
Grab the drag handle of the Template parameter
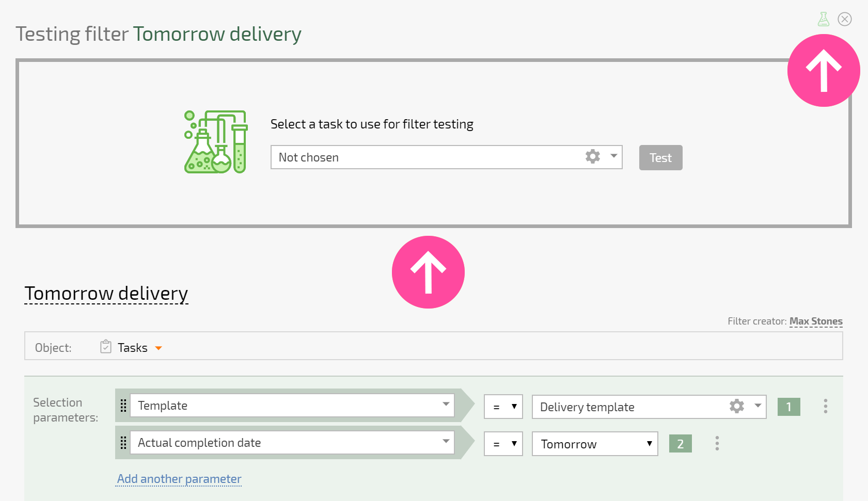[123, 406]
